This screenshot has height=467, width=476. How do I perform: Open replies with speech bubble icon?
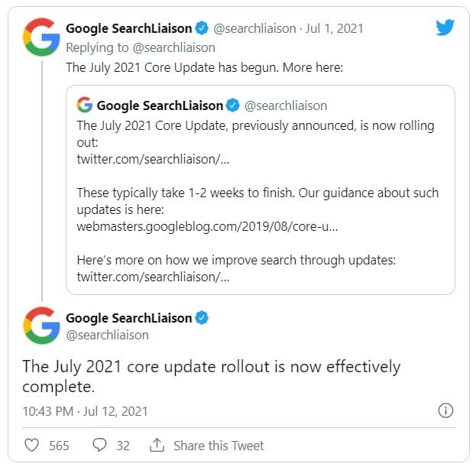(99, 445)
